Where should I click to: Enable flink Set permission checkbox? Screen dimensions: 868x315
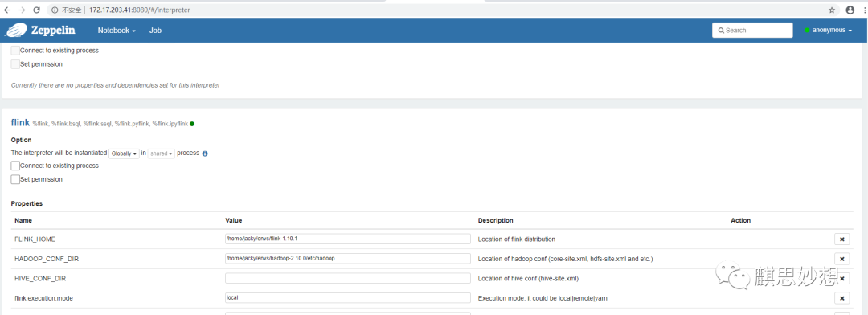(15, 179)
